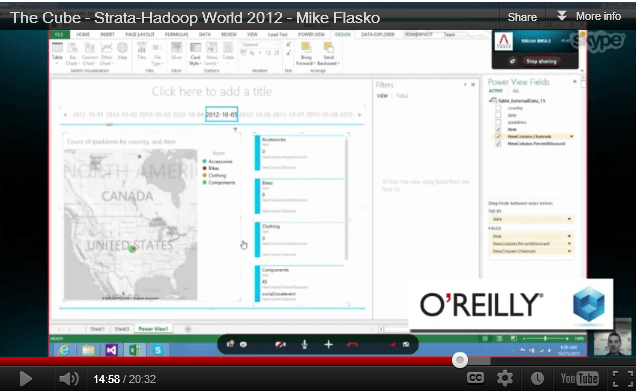636x391 pixels.
Task: Open video settings gear
Action: (505, 378)
